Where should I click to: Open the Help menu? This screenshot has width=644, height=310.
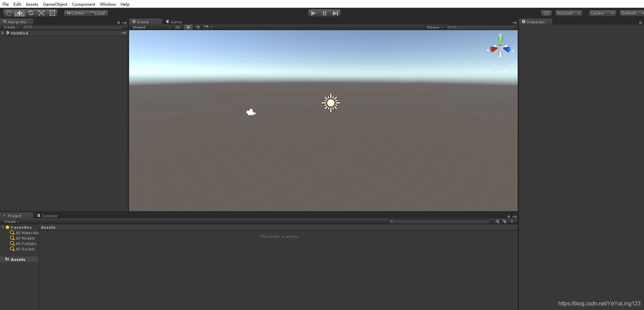pos(125,4)
